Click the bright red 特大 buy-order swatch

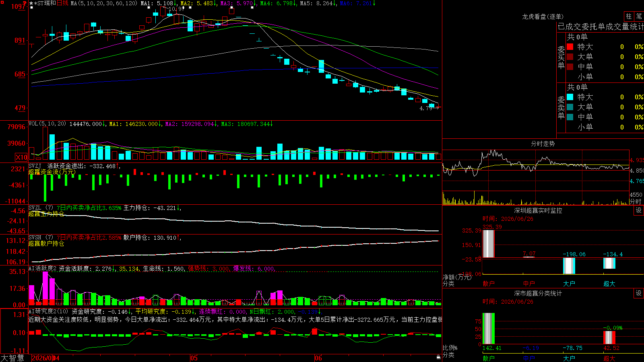tap(570, 47)
